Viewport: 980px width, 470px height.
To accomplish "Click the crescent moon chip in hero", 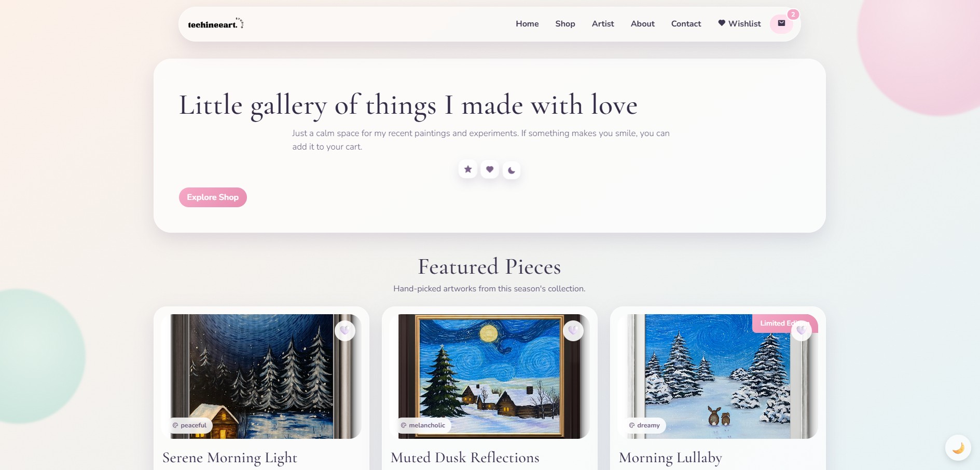I will coord(512,170).
